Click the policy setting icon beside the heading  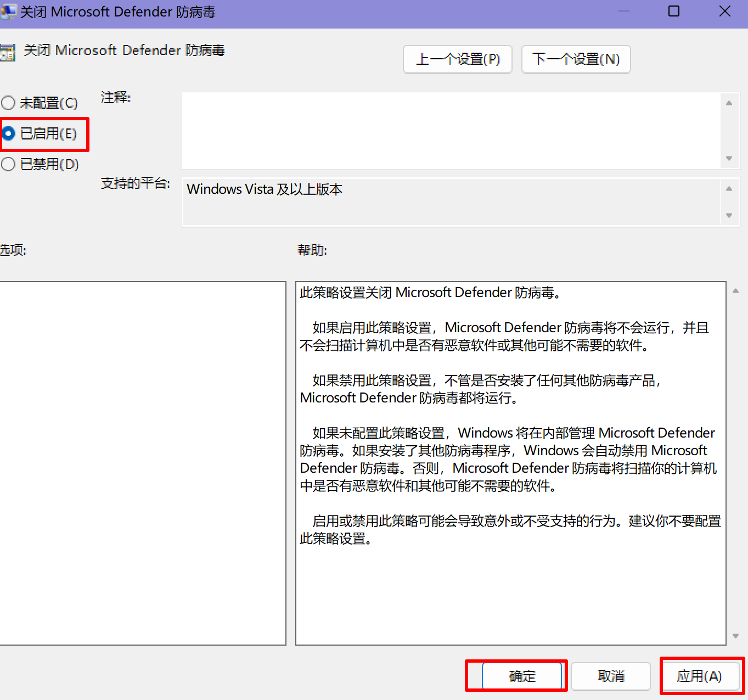click(x=7, y=53)
